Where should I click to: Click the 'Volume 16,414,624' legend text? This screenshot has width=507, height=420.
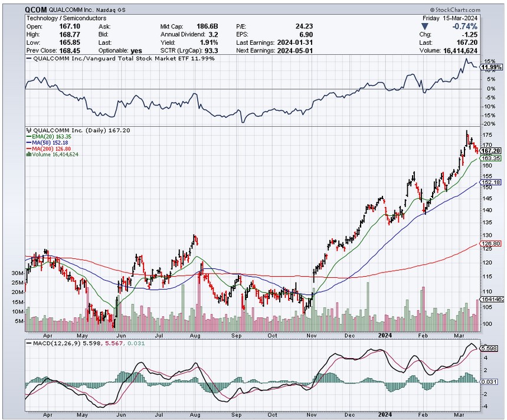(55, 155)
